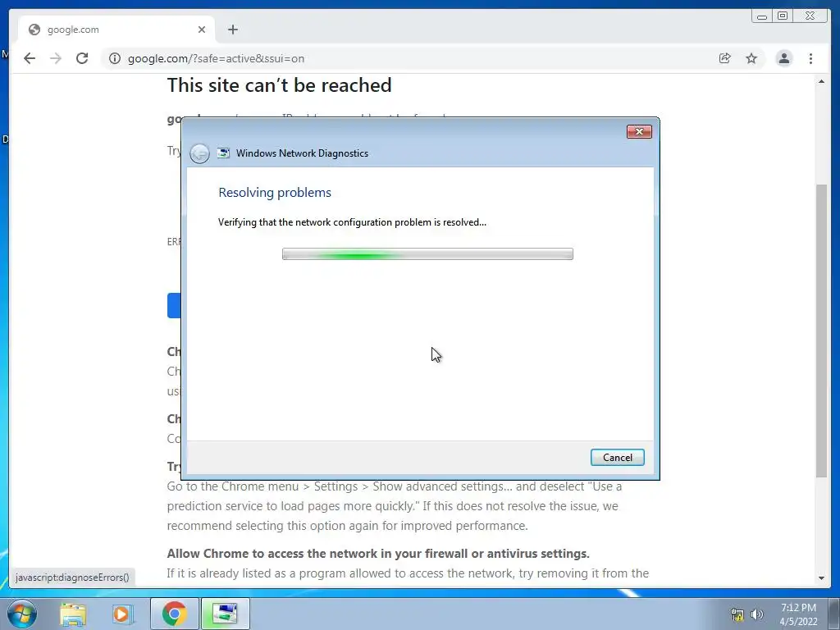Click the page scroll down arrow
The width and height of the screenshot is (840, 630).
[x=821, y=578]
